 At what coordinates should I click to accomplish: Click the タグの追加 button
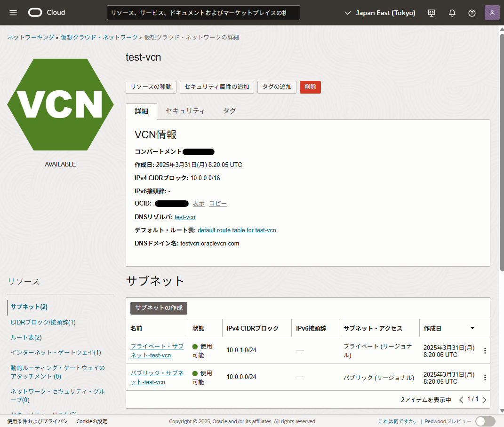[x=277, y=87]
